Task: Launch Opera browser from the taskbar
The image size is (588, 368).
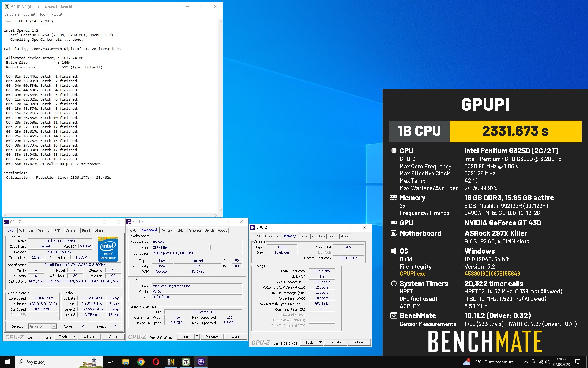Action: click(x=156, y=362)
